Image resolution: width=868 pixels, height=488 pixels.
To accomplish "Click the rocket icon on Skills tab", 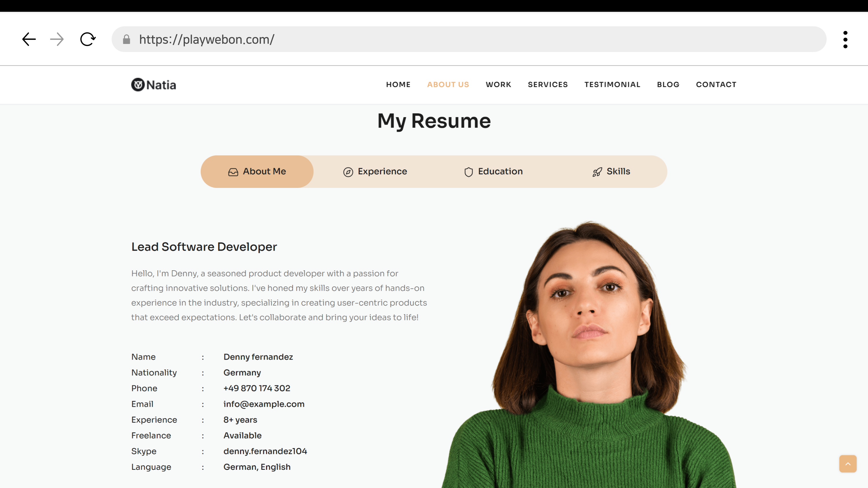I will (x=597, y=172).
